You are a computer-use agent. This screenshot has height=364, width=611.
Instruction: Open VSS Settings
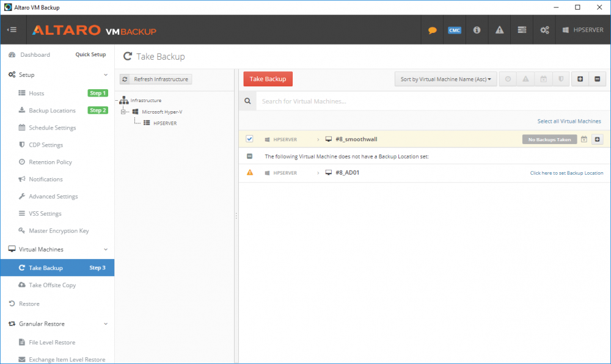pyautogui.click(x=45, y=213)
